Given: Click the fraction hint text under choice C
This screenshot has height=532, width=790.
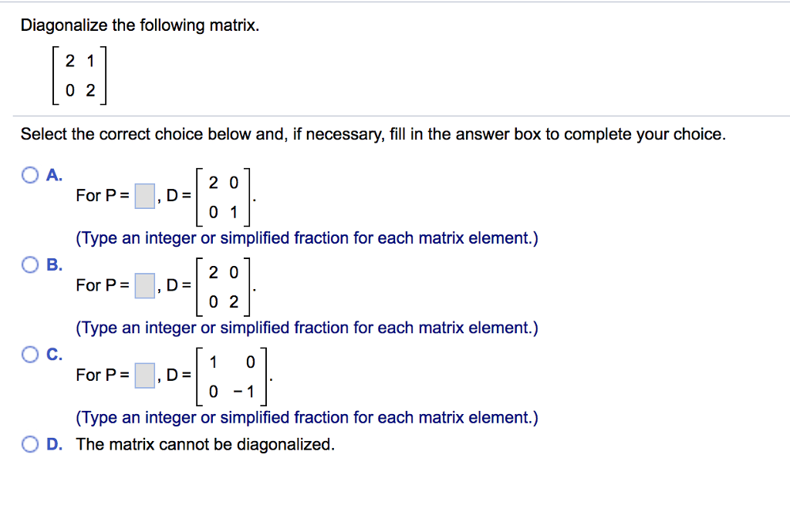Looking at the screenshot, I should coord(307,417).
